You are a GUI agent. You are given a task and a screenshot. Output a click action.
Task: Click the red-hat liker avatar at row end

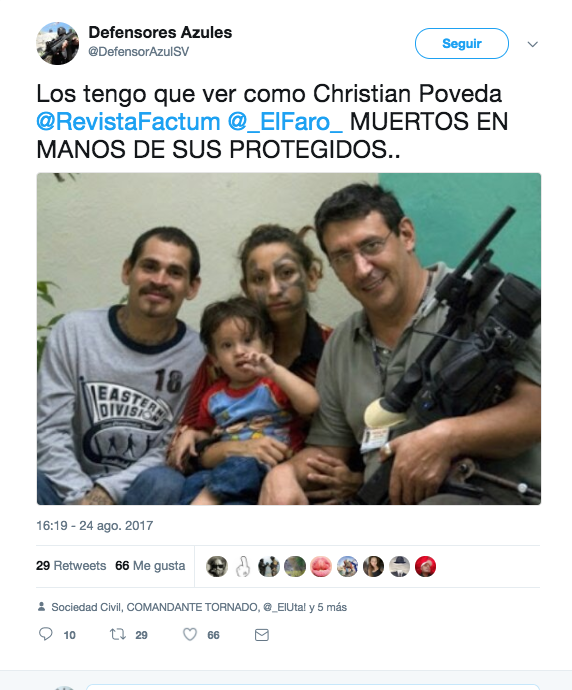coord(425,566)
